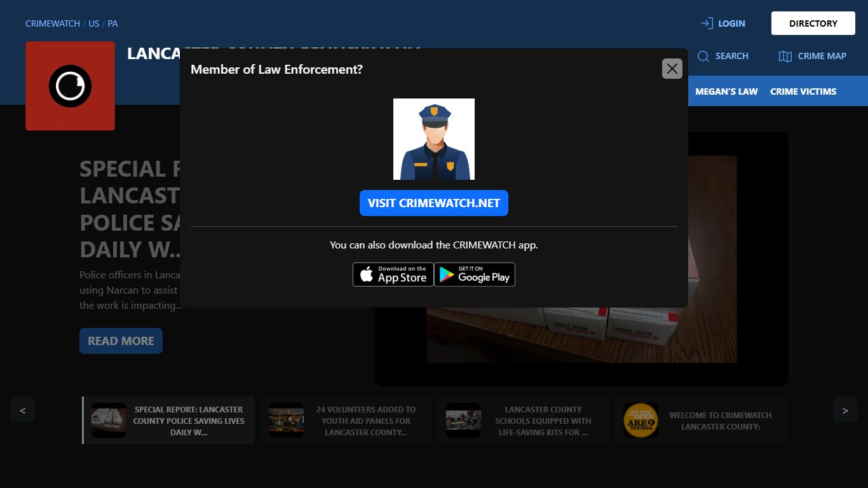The width and height of the screenshot is (868, 488).
Task: Go to next carousel slide
Action: [x=845, y=410]
